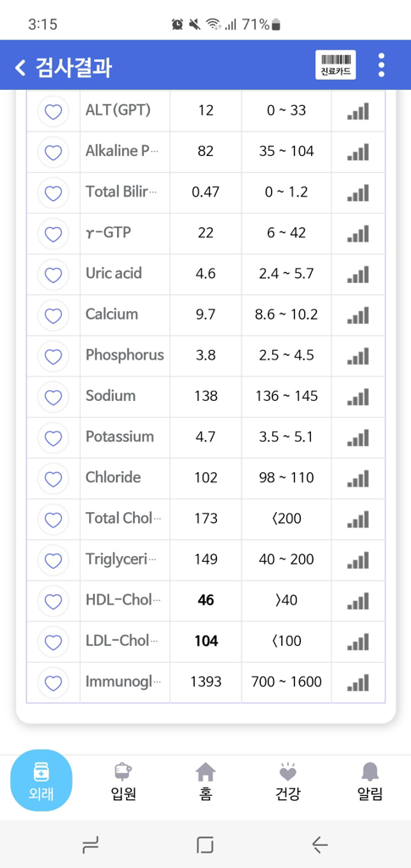This screenshot has width=411, height=868.
Task: Toggle the heart for γ-GTP row
Action: 53,234
